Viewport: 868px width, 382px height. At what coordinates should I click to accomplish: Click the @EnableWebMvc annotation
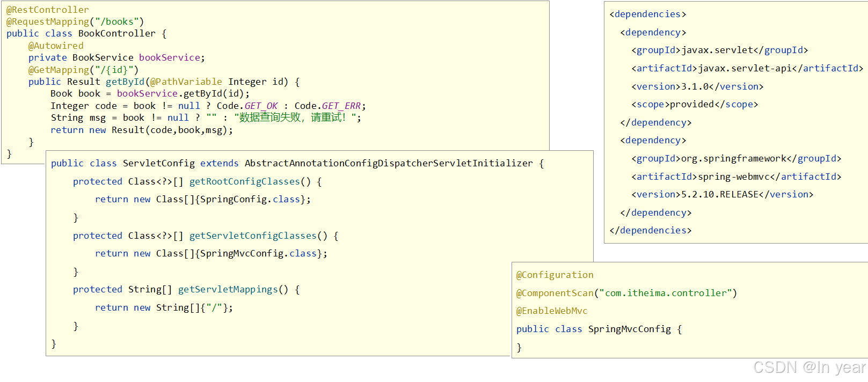[x=552, y=311]
